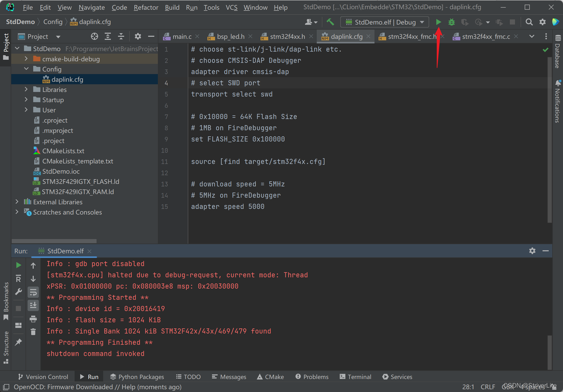This screenshot has height=392, width=563.
Task: Run StdDemo.elf with the green play button
Action: 438,22
